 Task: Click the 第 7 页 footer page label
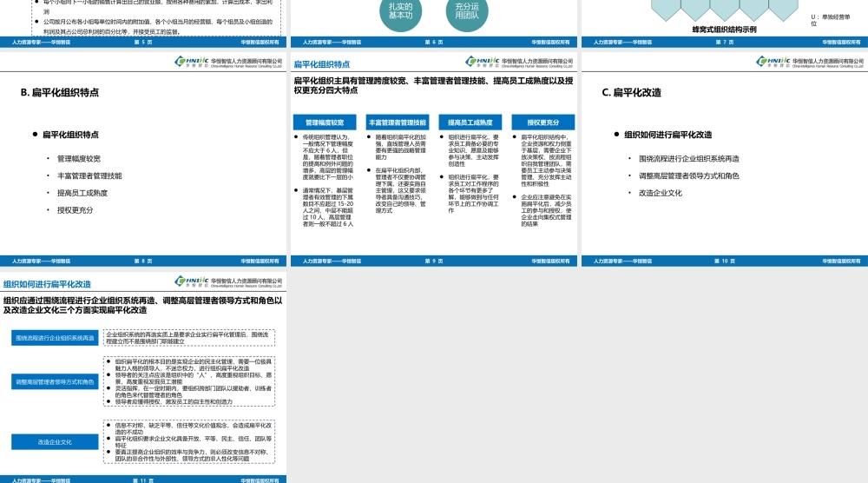tap(724, 42)
